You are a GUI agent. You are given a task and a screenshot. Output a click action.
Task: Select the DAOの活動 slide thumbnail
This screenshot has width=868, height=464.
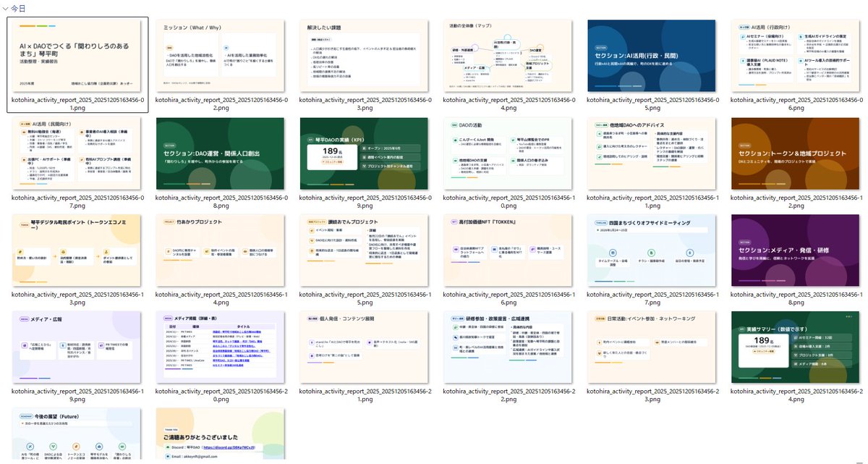509,154
